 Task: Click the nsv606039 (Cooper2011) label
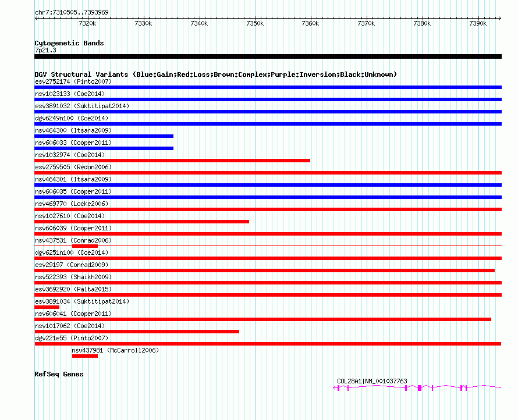point(73,228)
